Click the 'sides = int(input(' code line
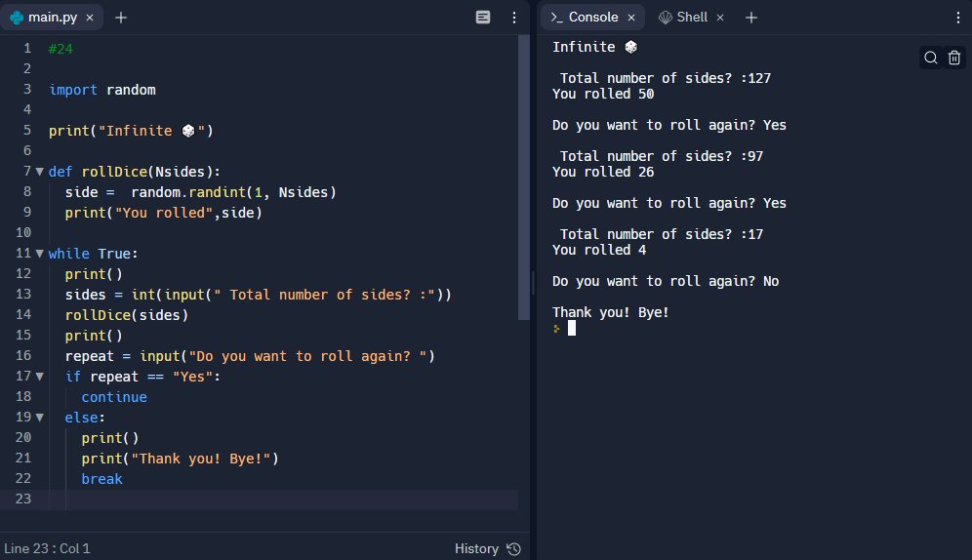 click(x=259, y=295)
